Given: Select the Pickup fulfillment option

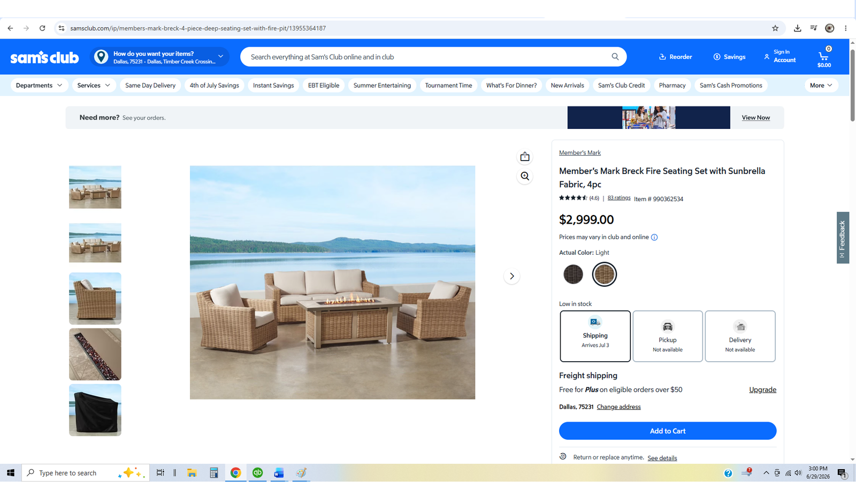Looking at the screenshot, I should [x=668, y=337].
